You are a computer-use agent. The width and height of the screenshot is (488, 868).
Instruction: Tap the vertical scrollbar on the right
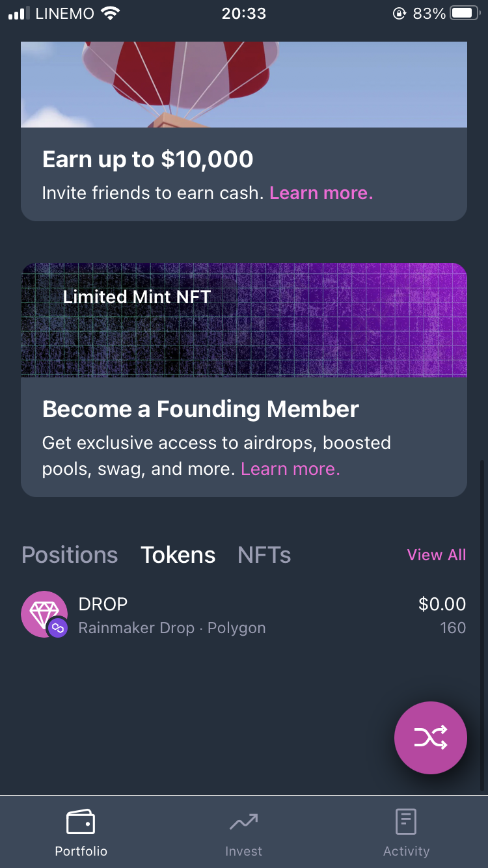(x=482, y=625)
